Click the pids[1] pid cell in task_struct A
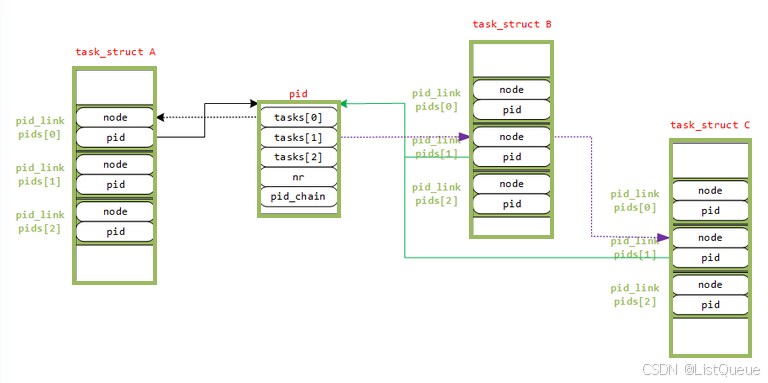The height and width of the screenshot is (383, 768). (x=115, y=185)
